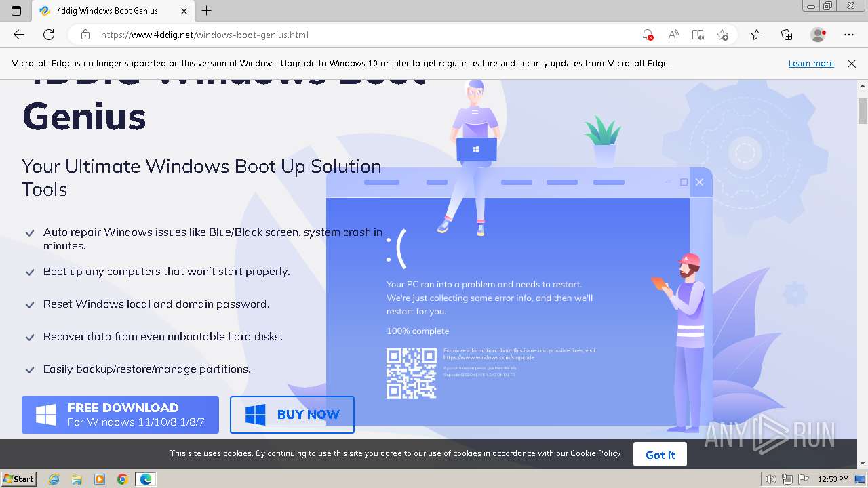
Task: Select Microsoft Edge taskbar icon
Action: click(146, 479)
